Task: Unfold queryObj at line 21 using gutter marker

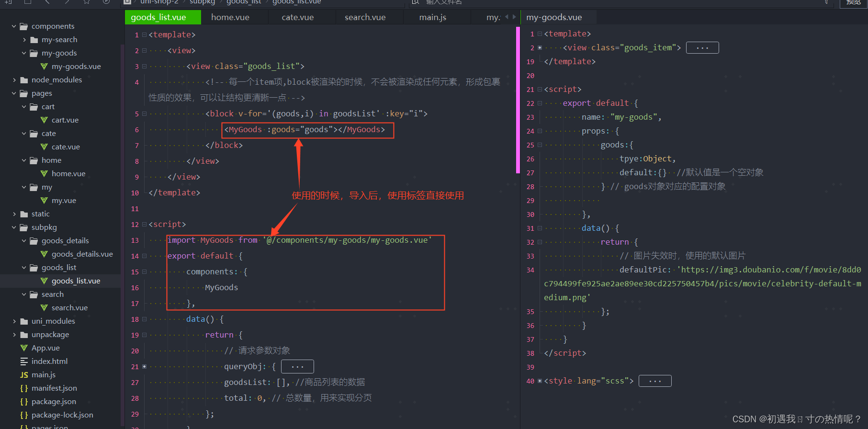Action: (x=144, y=367)
